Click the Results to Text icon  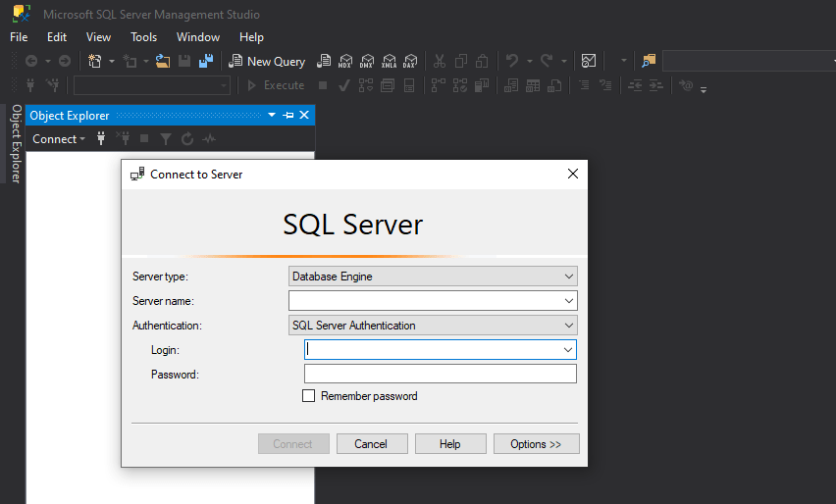(x=511, y=85)
